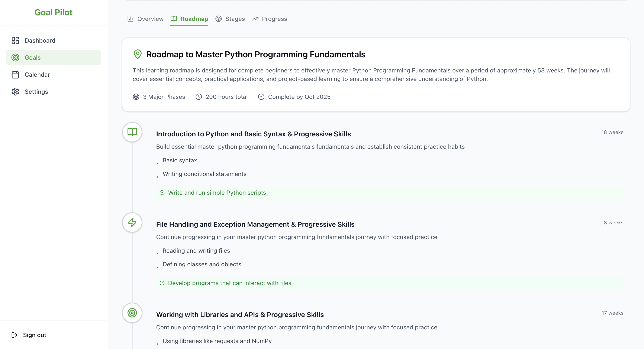Click the sign out arrow icon
This screenshot has width=644, height=349.
15,335
